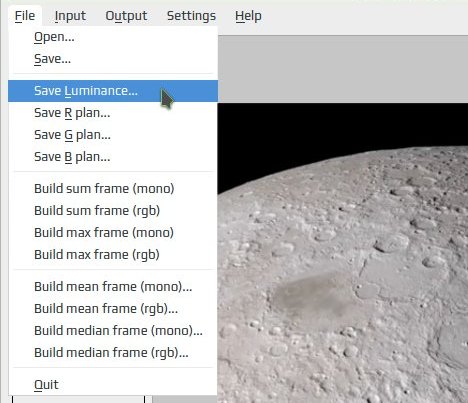Open the Input menu
This screenshot has width=468, height=403.
coord(70,16)
